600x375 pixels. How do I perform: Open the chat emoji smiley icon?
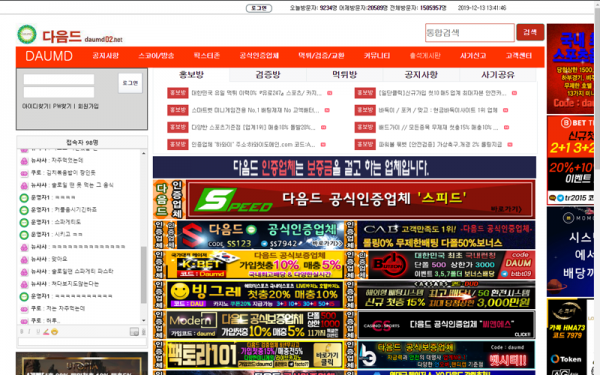coord(55,332)
